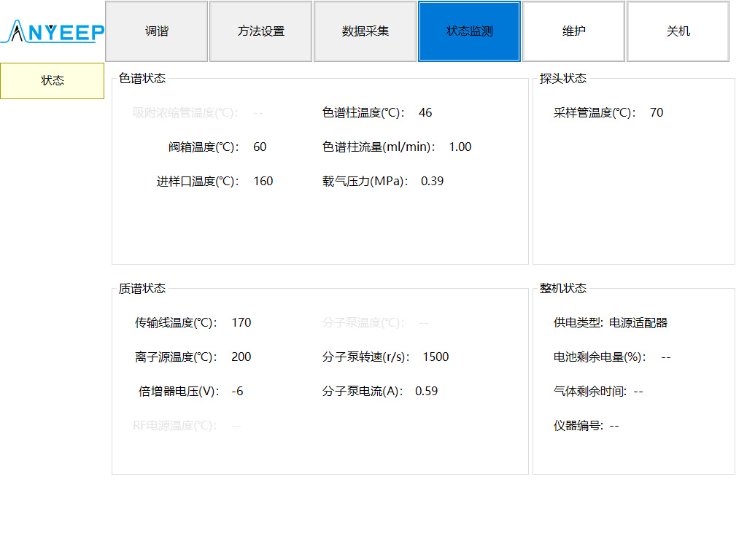The width and height of the screenshot is (747, 560).
Task: Click the 离子源温度 value 200
Action: click(x=241, y=357)
